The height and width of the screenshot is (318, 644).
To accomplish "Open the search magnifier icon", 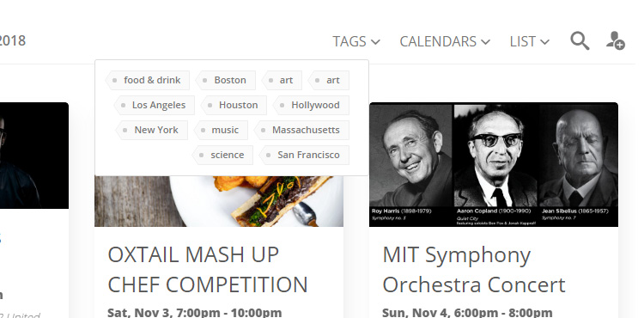I will tap(580, 41).
